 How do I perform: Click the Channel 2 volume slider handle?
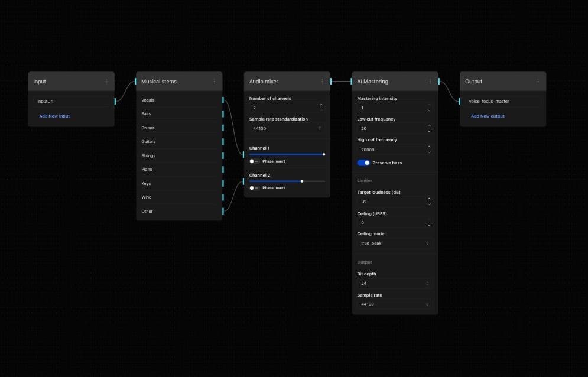(x=302, y=181)
